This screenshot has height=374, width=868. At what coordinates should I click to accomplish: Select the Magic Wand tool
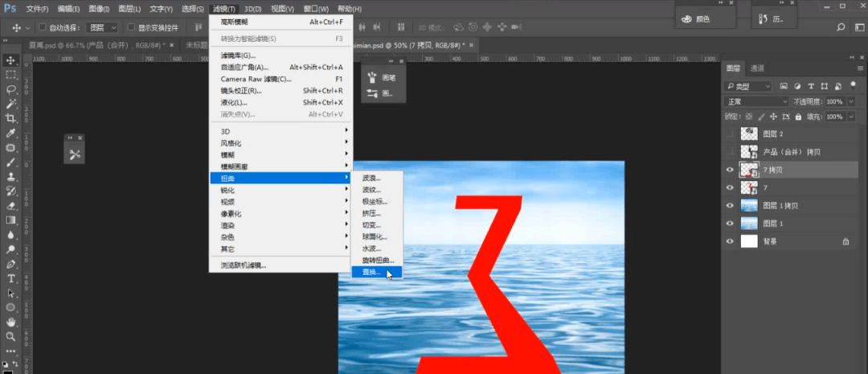tap(10, 104)
